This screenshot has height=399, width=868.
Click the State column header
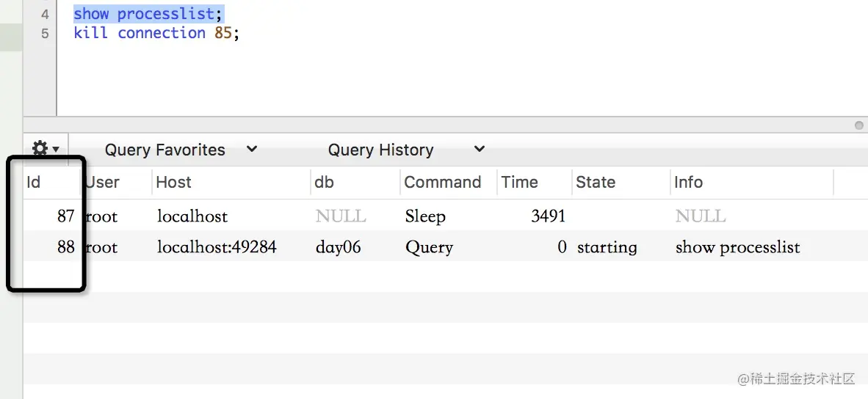coord(621,182)
